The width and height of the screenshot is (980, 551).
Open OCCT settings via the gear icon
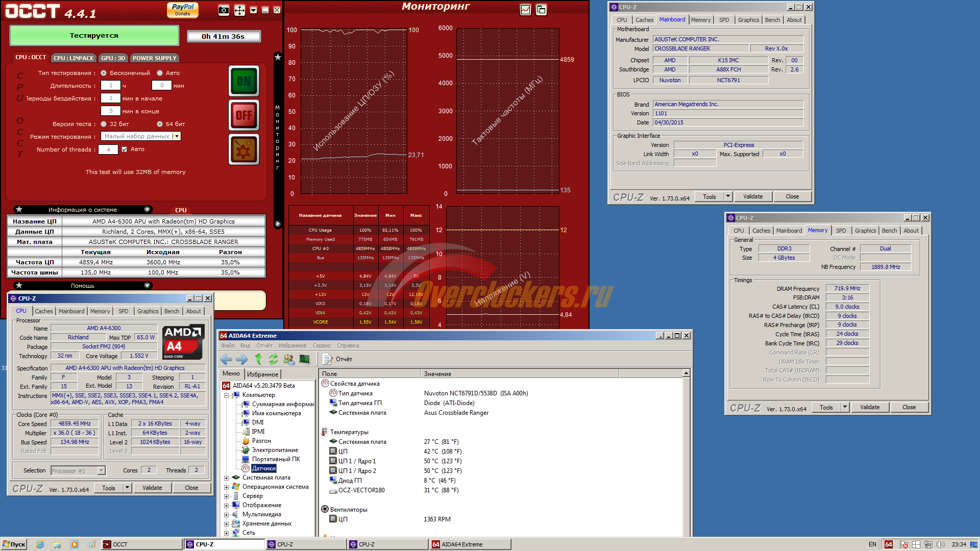tap(244, 149)
